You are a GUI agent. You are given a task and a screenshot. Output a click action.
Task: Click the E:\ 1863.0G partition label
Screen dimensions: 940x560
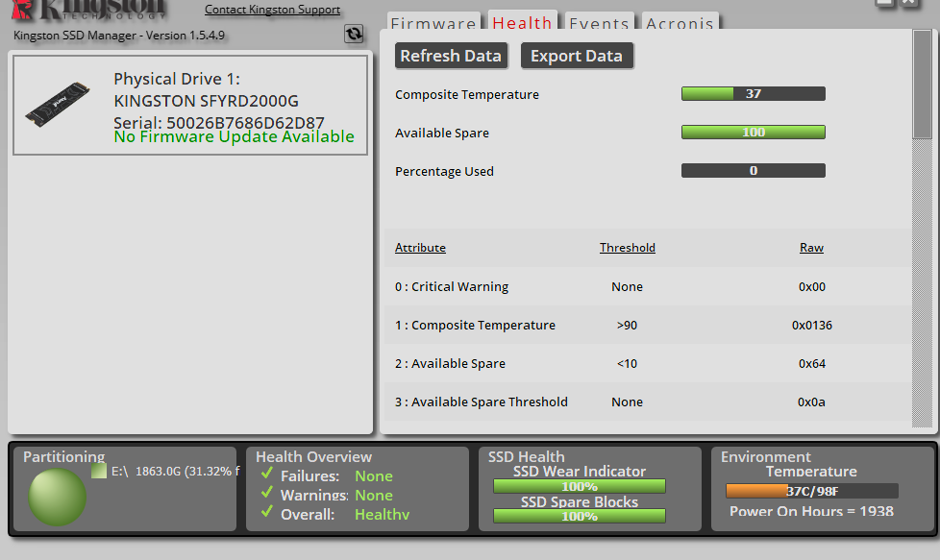[175, 471]
